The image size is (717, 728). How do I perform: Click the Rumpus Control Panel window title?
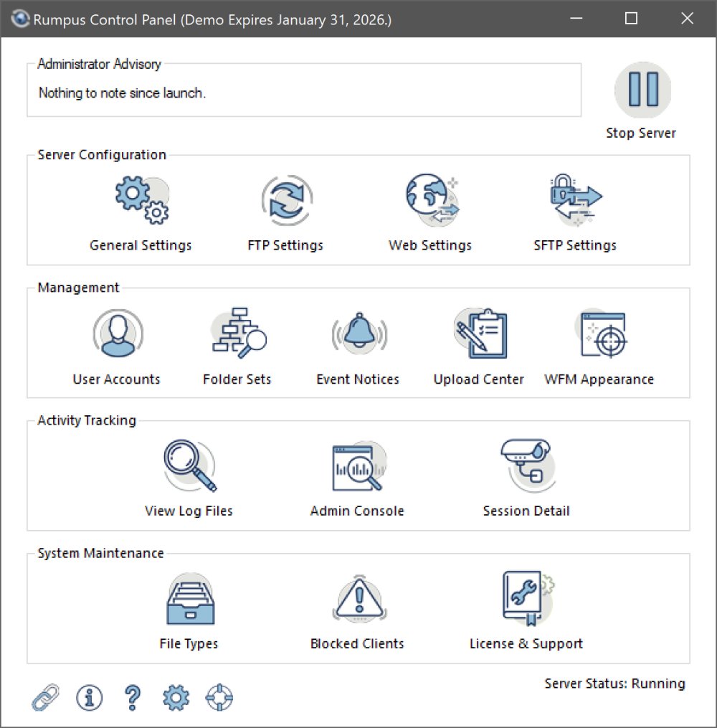[212, 19]
